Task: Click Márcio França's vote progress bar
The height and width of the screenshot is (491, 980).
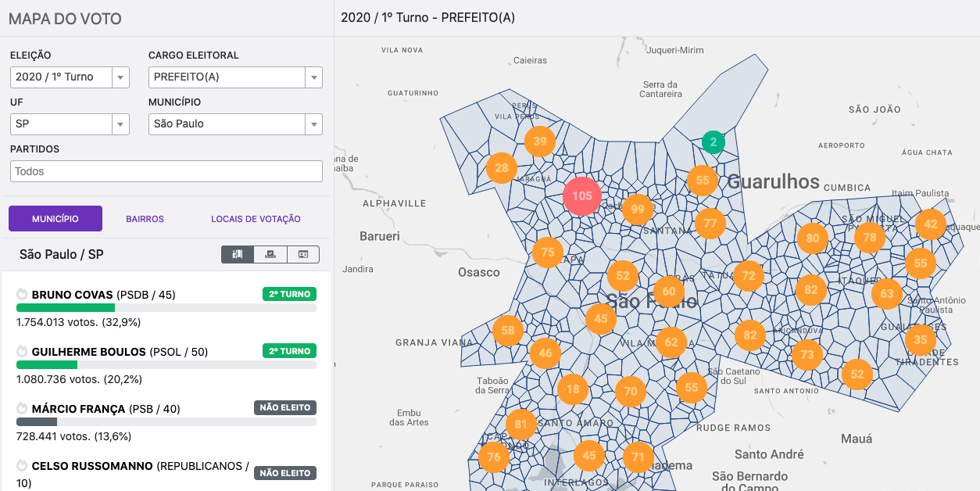Action: [x=166, y=421]
